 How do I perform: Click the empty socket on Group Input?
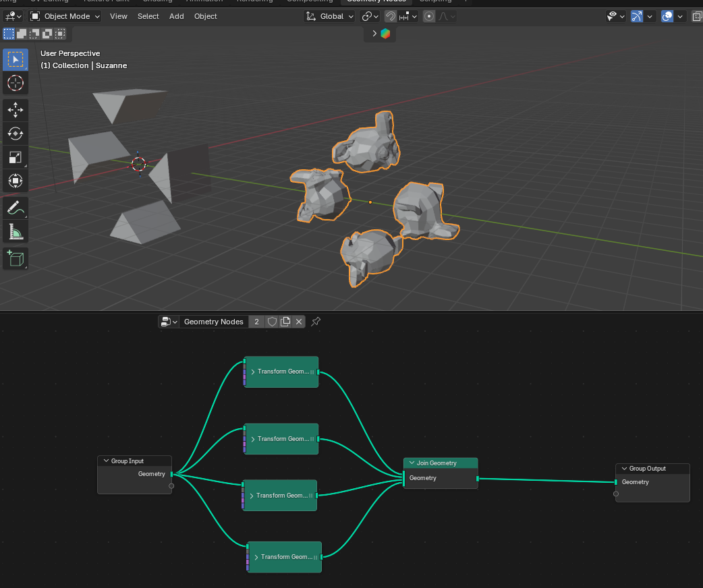[171, 486]
